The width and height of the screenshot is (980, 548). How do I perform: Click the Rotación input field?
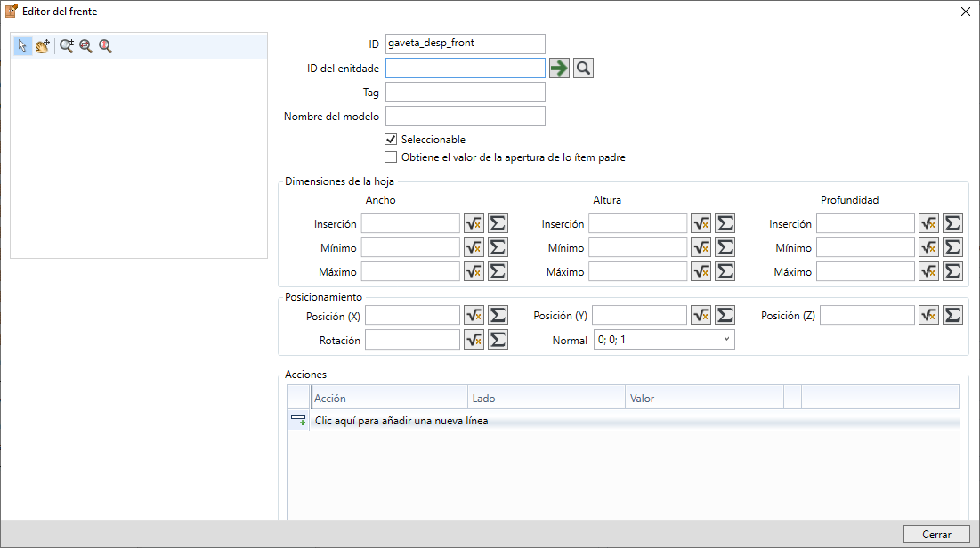coord(412,339)
